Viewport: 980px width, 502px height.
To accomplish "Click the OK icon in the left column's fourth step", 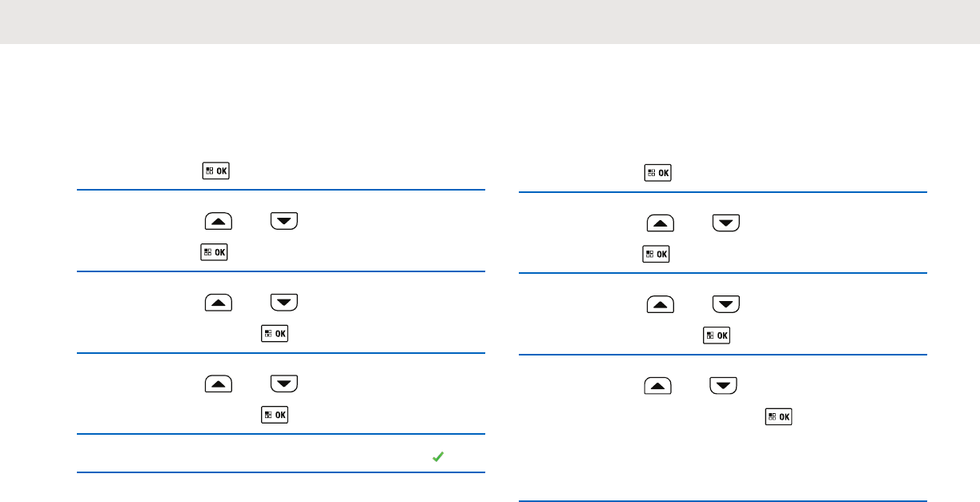I will pos(275,415).
